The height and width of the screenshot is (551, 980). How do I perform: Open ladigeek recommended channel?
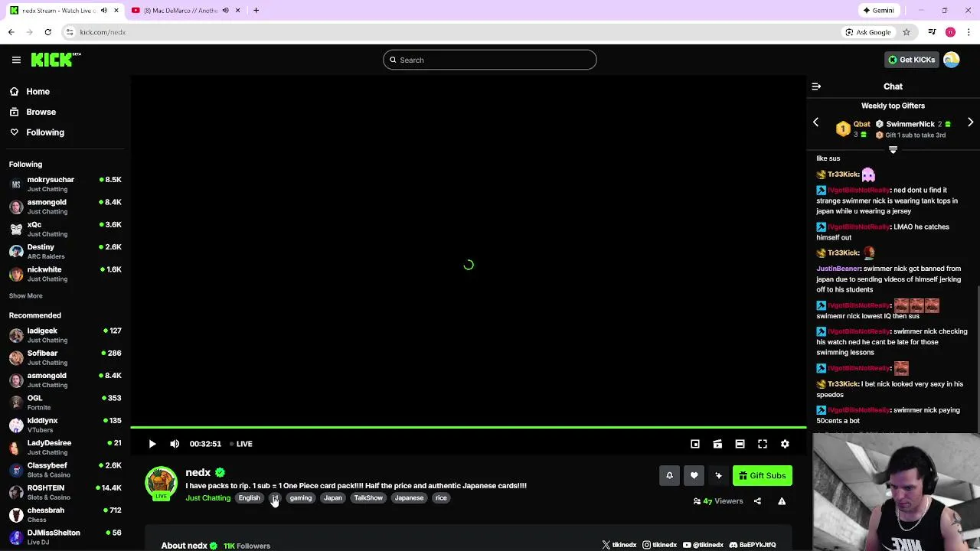65,335
